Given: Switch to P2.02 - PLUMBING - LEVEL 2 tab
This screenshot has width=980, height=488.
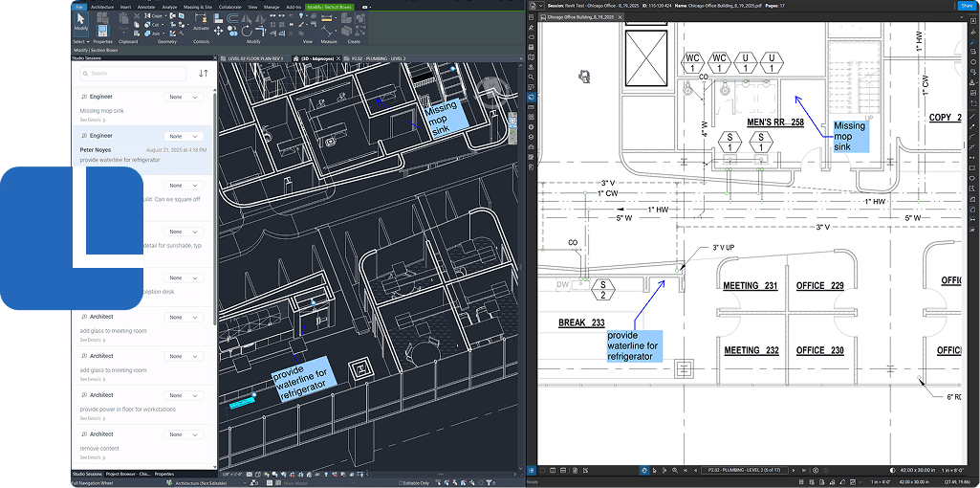Looking at the screenshot, I should (x=378, y=58).
